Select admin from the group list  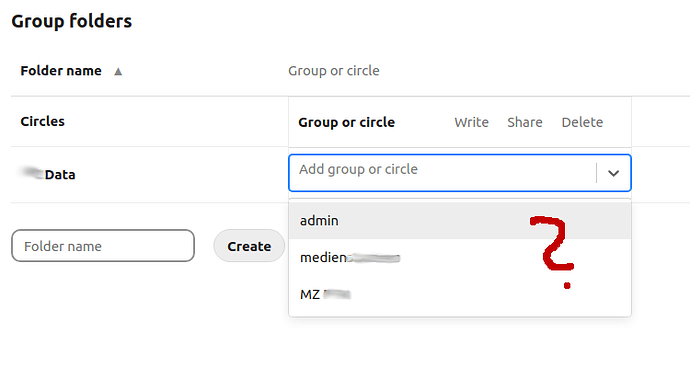coord(460,220)
